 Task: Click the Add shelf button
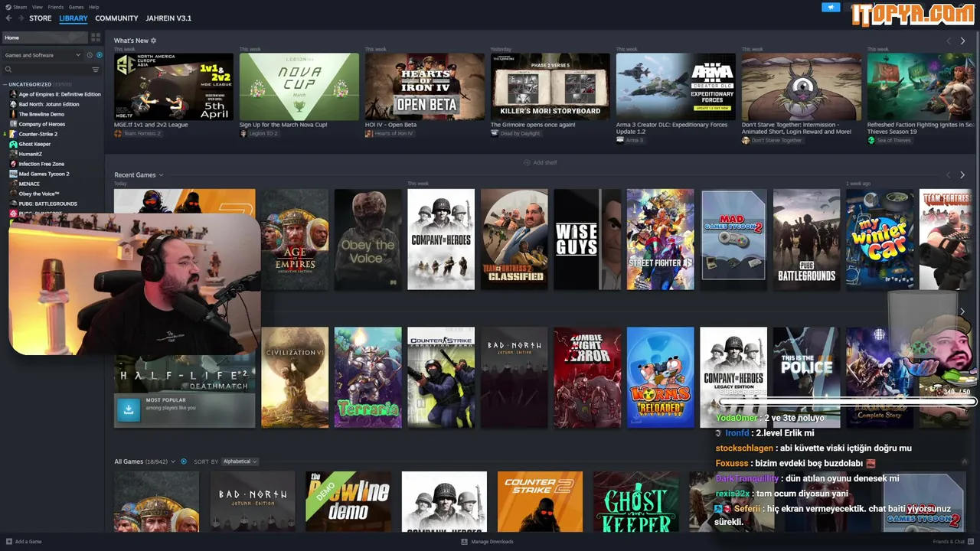coord(541,162)
